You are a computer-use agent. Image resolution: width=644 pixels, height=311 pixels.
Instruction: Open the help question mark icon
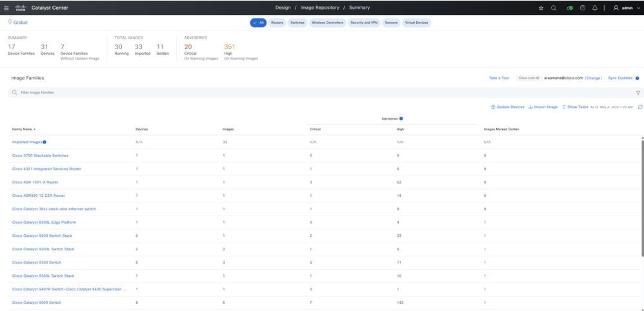(x=583, y=8)
